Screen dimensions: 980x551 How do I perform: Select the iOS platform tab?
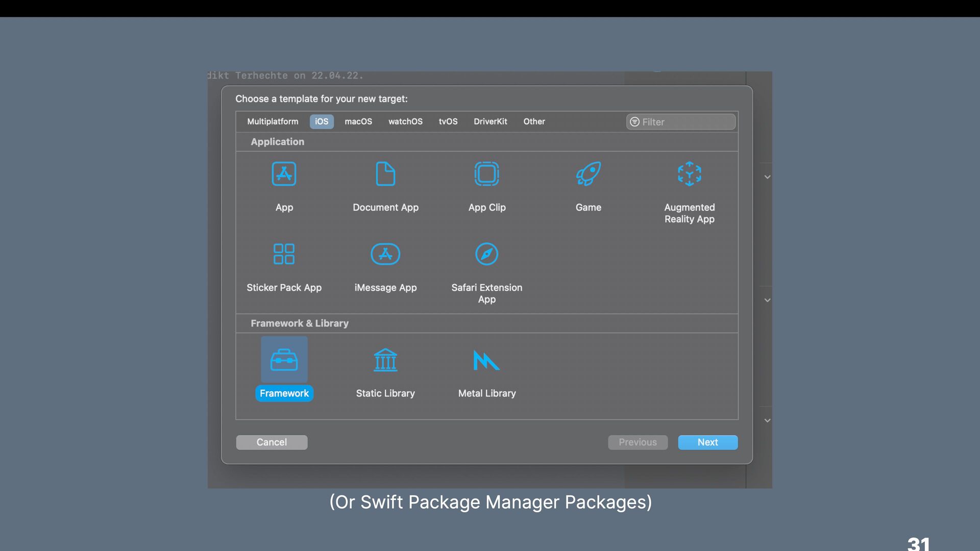322,121
